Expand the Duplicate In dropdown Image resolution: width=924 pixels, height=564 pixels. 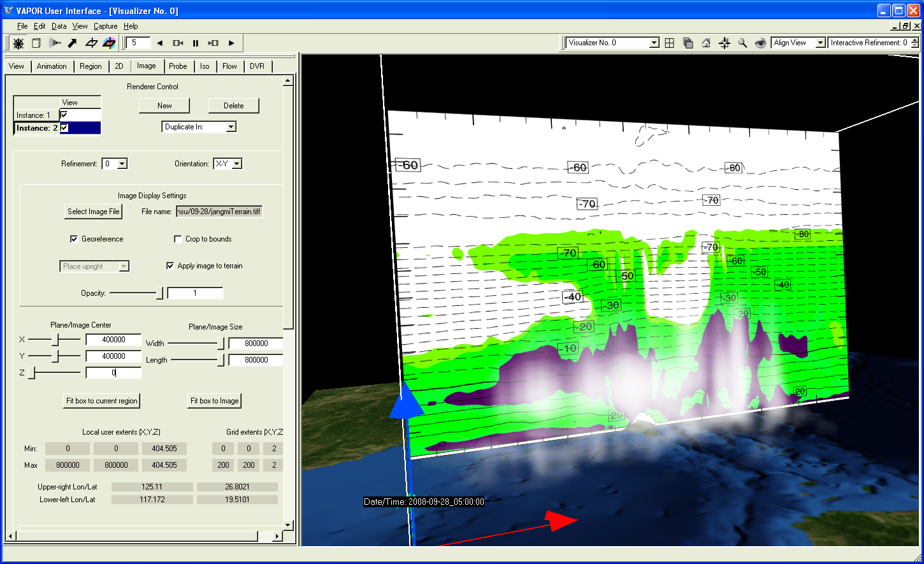pos(231,127)
